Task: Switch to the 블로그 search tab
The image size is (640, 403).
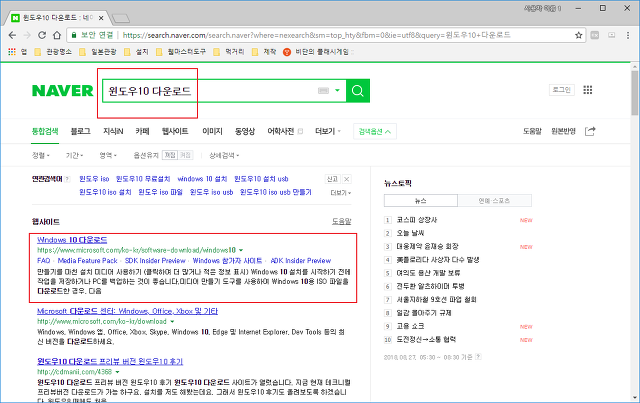Action: (80, 131)
